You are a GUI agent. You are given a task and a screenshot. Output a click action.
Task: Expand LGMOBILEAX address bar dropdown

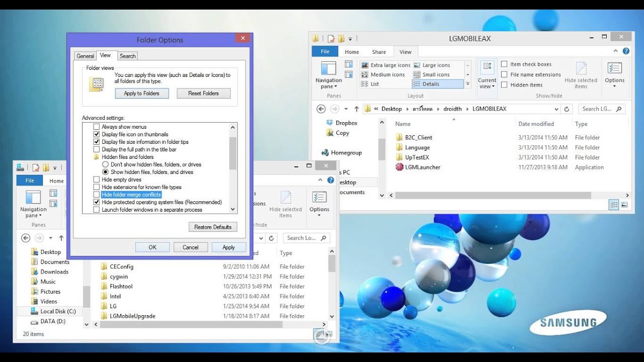click(556, 109)
